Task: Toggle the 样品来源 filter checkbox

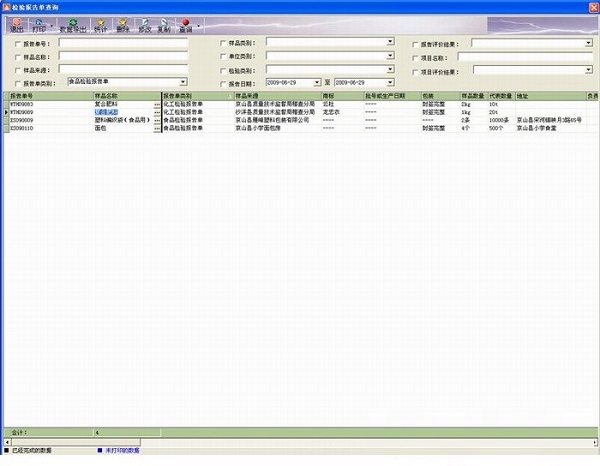Action: coord(18,70)
